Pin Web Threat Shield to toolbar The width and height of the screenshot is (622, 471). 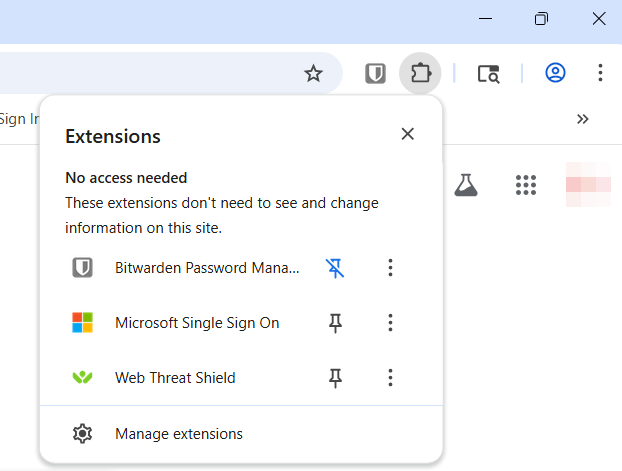point(335,377)
